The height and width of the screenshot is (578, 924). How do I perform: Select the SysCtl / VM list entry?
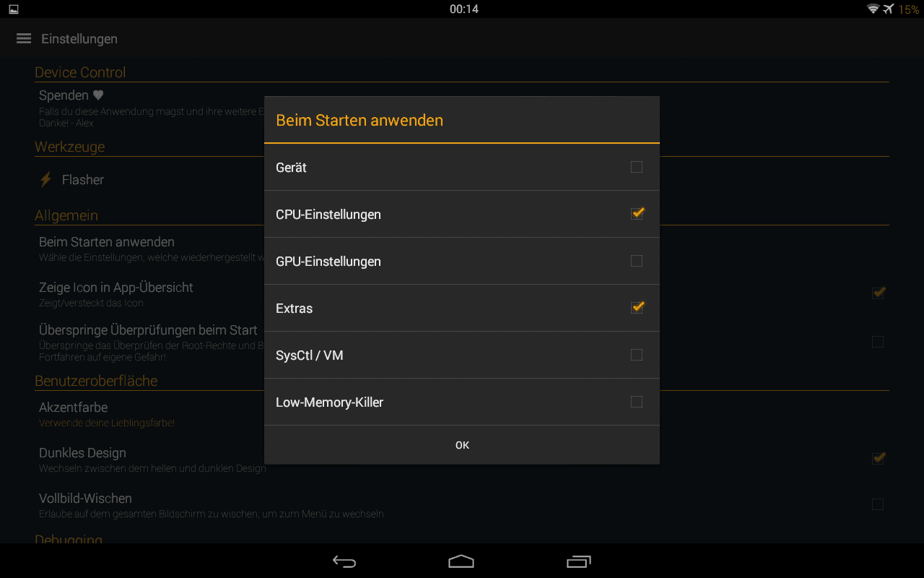tap(462, 355)
